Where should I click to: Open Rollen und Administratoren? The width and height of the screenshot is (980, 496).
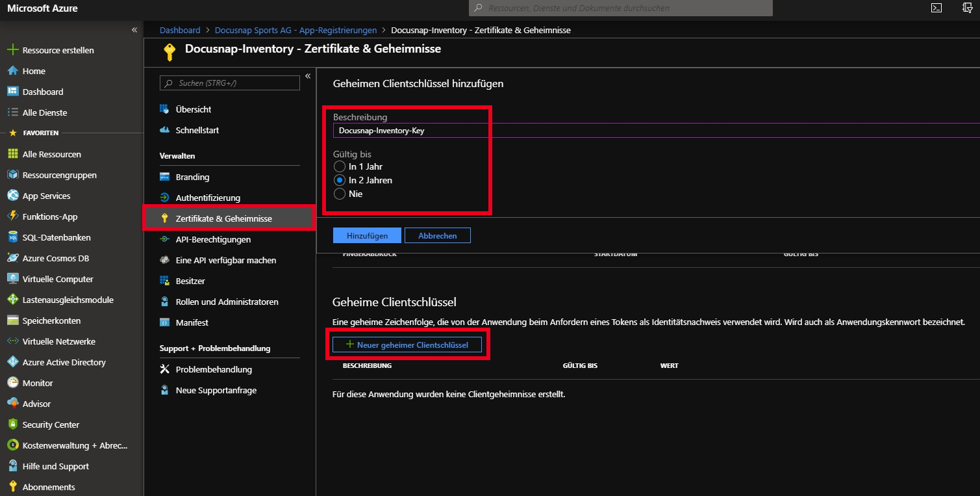[227, 302]
